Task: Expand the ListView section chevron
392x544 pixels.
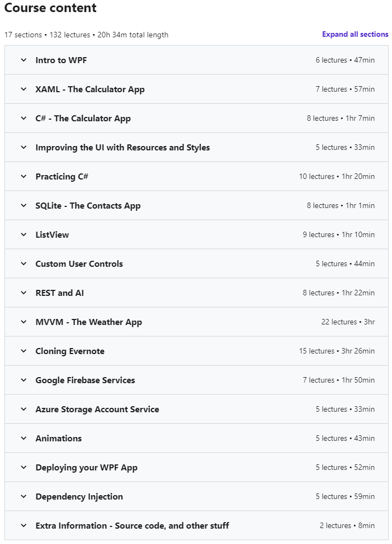Action: coord(24,234)
